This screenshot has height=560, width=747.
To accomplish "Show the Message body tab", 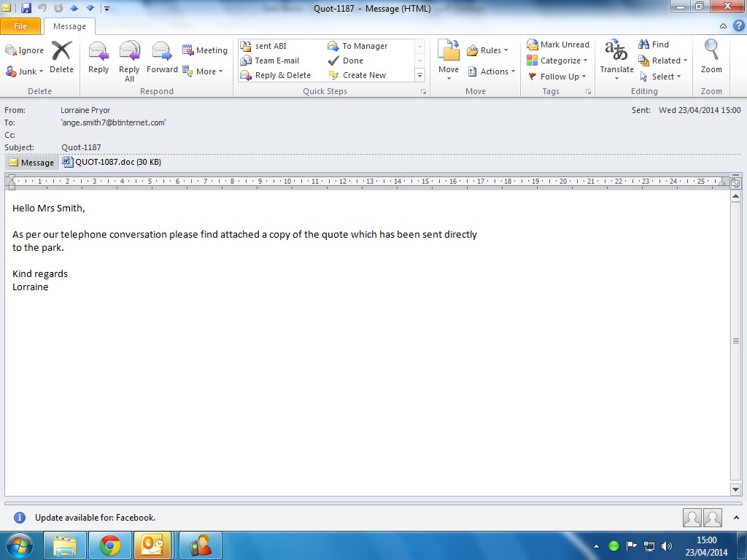I will [31, 163].
